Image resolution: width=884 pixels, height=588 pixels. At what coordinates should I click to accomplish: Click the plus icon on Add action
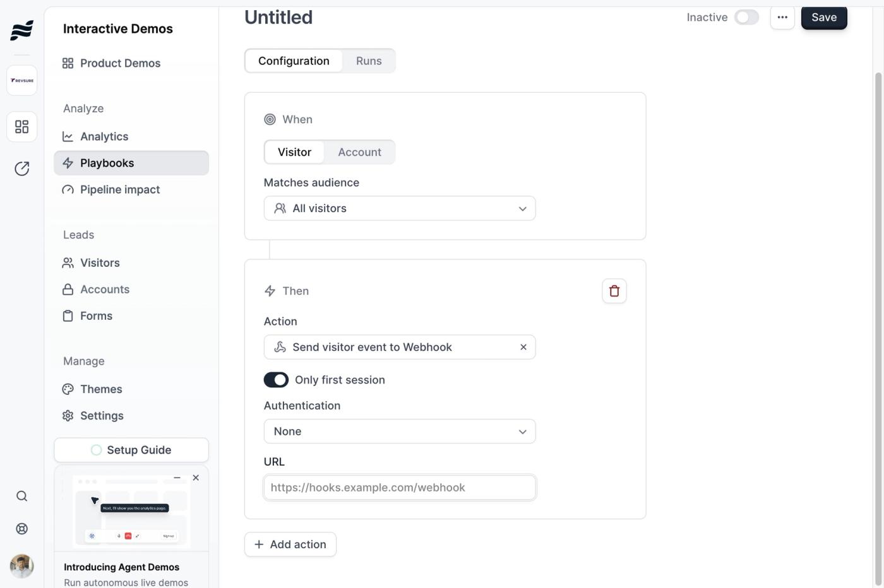pyautogui.click(x=259, y=544)
